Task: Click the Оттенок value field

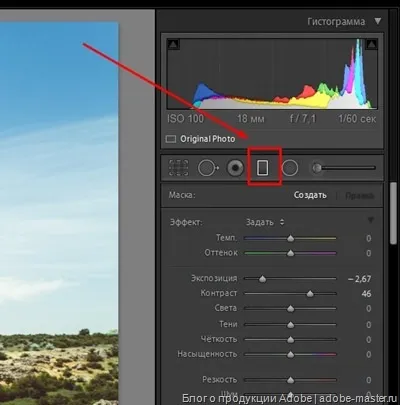Action: pos(368,253)
